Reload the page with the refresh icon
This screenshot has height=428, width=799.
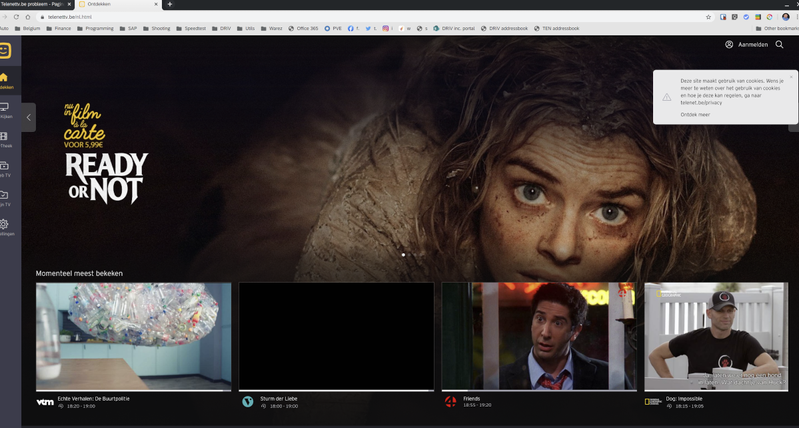coord(28,17)
